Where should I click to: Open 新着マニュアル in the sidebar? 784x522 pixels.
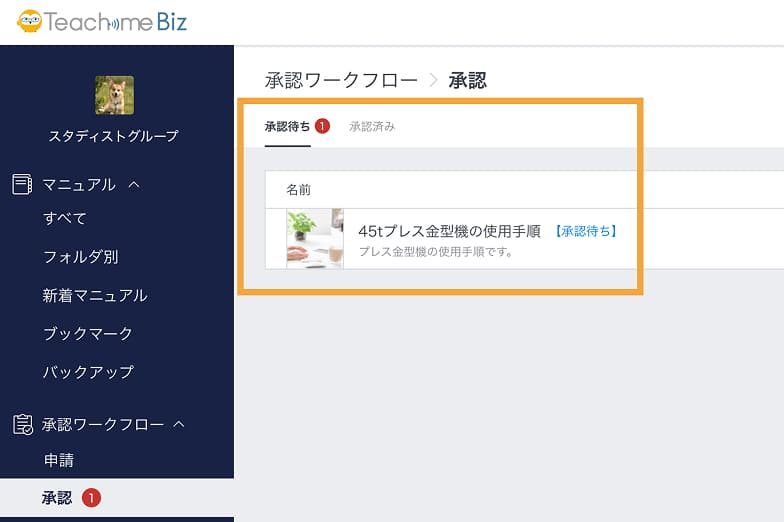coord(95,295)
